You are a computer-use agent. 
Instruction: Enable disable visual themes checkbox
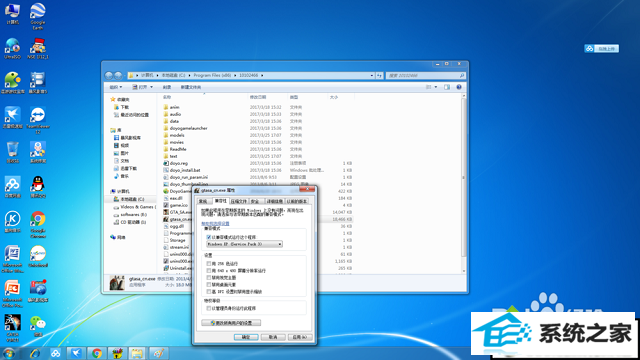click(209, 278)
